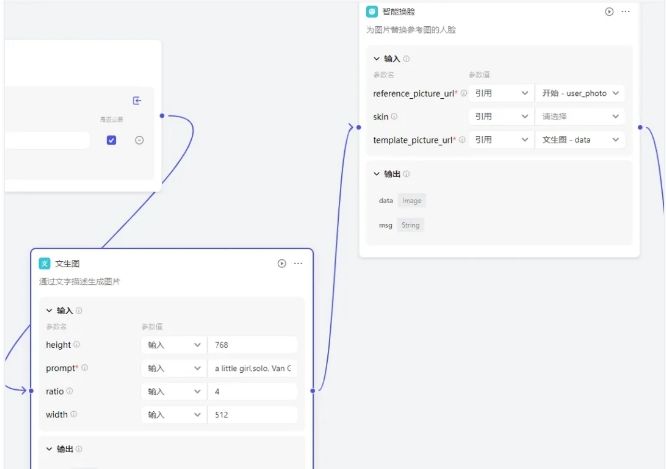
Task: Click the prompt text input field
Action: [x=253, y=368]
